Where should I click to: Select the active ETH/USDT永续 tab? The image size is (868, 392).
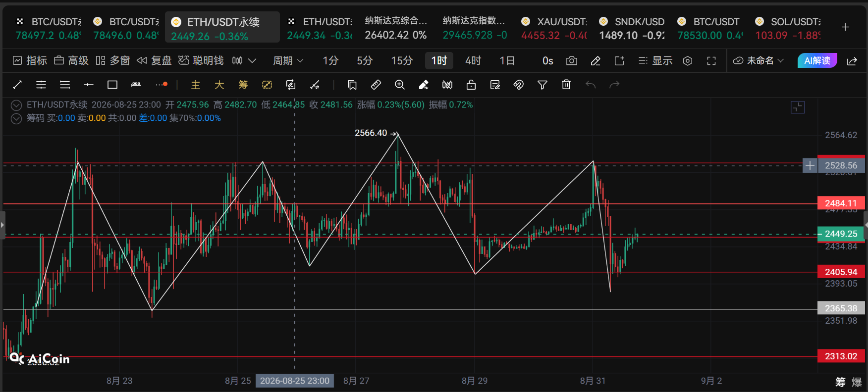point(222,28)
